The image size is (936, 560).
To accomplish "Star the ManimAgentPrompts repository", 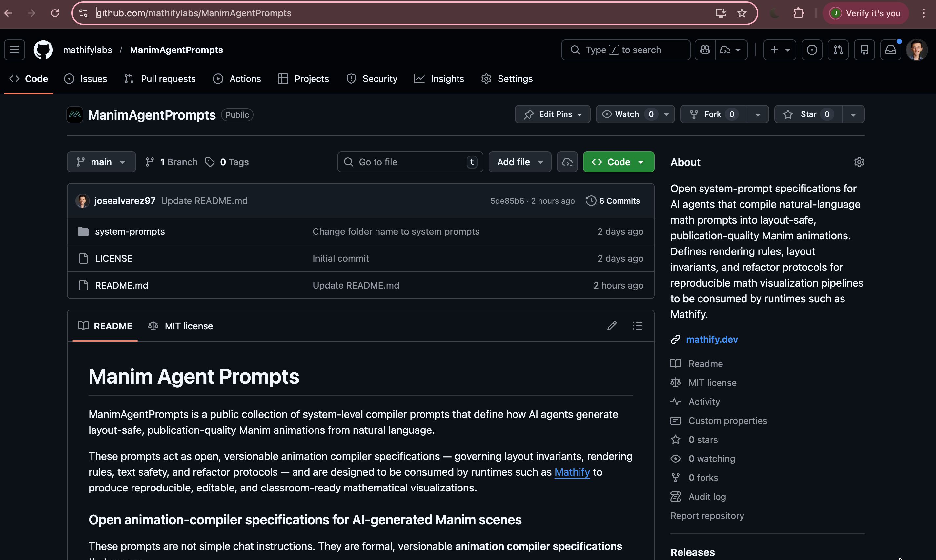I will pyautogui.click(x=808, y=114).
